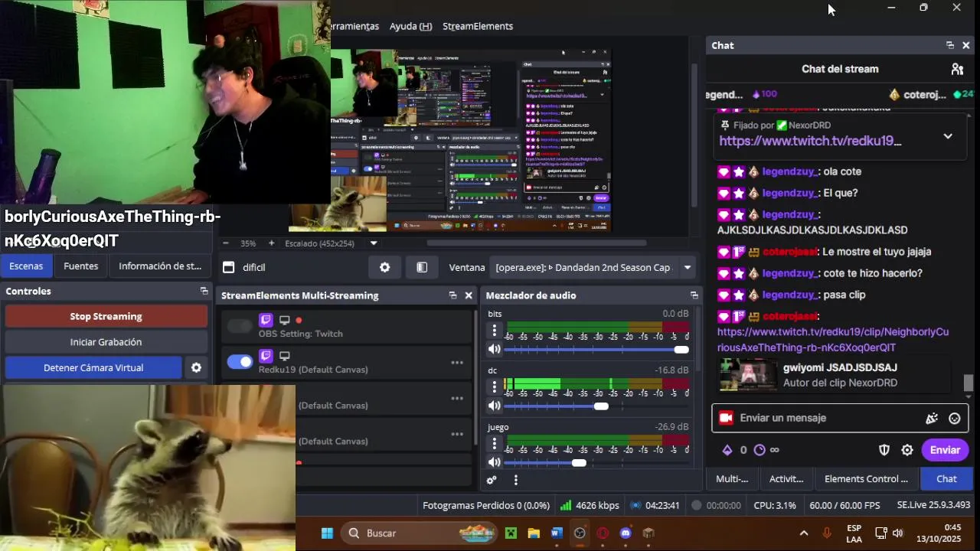Open chat emote picker smiley icon

955,419
